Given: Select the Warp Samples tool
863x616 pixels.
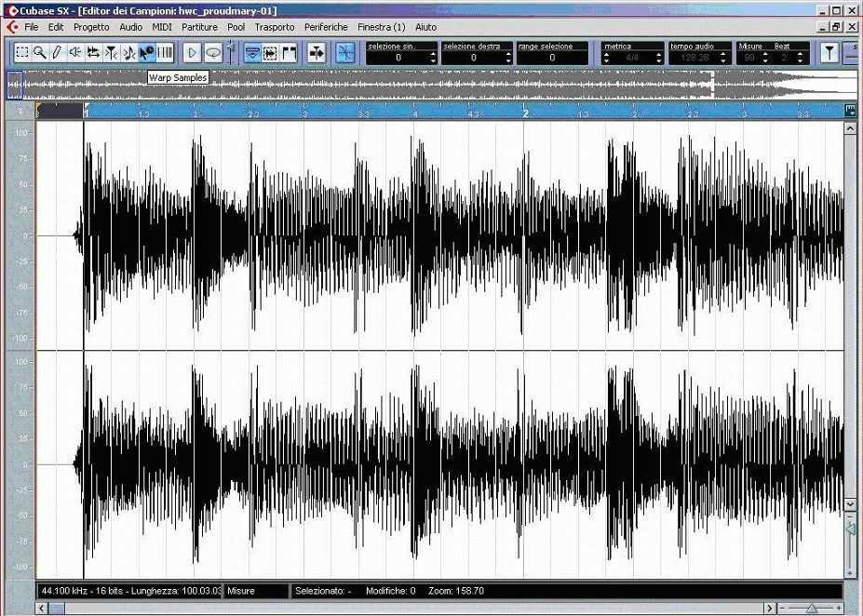Looking at the screenshot, I should [147, 53].
